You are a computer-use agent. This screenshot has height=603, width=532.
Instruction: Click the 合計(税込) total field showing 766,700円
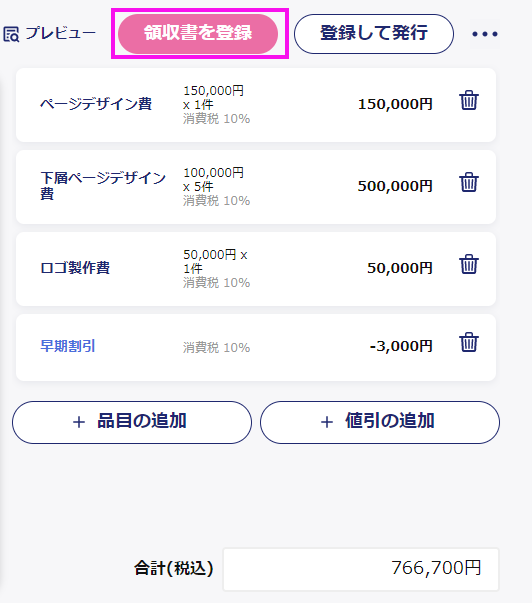pyautogui.click(x=361, y=569)
